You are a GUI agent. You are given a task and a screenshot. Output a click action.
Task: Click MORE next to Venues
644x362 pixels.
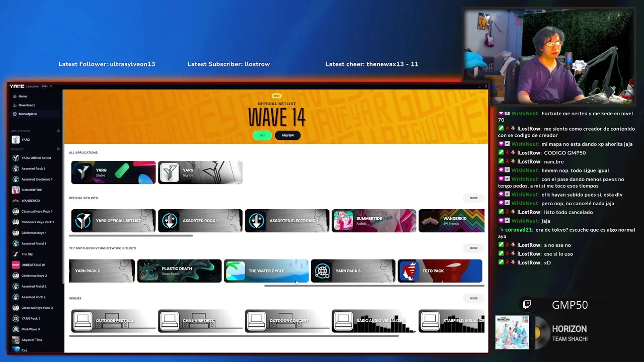(x=473, y=298)
